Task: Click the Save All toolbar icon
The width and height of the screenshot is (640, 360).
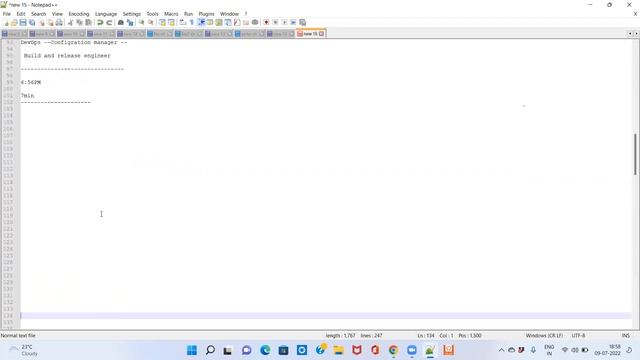Action: [32, 22]
